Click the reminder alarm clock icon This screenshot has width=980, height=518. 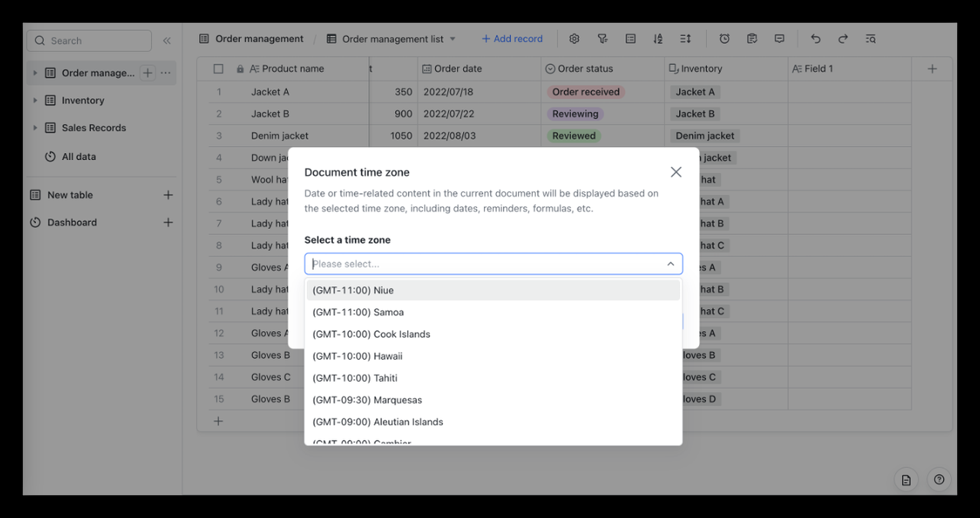(724, 39)
